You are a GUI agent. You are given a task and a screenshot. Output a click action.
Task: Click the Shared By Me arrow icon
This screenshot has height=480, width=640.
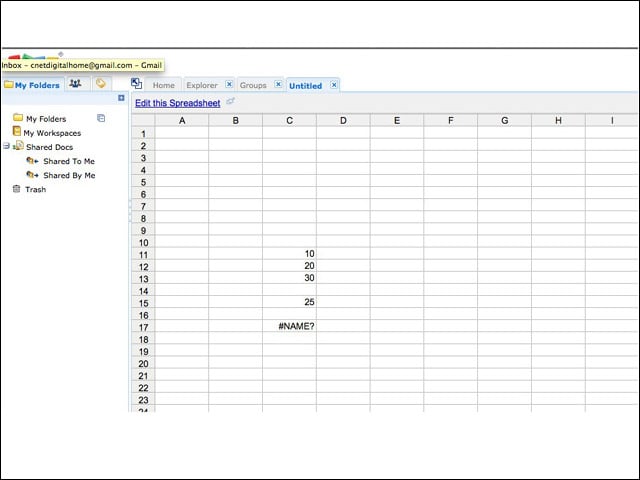32,175
